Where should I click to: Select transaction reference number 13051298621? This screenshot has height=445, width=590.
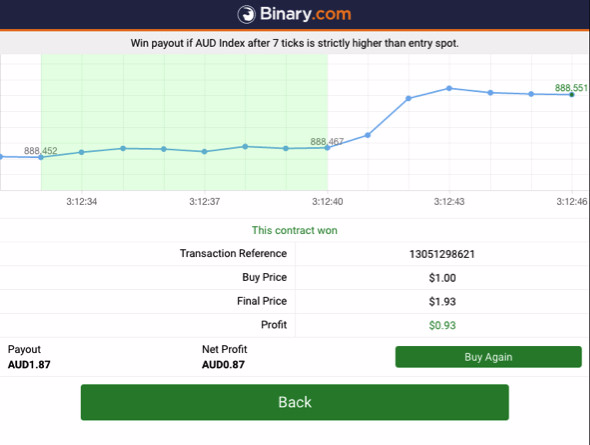442,254
